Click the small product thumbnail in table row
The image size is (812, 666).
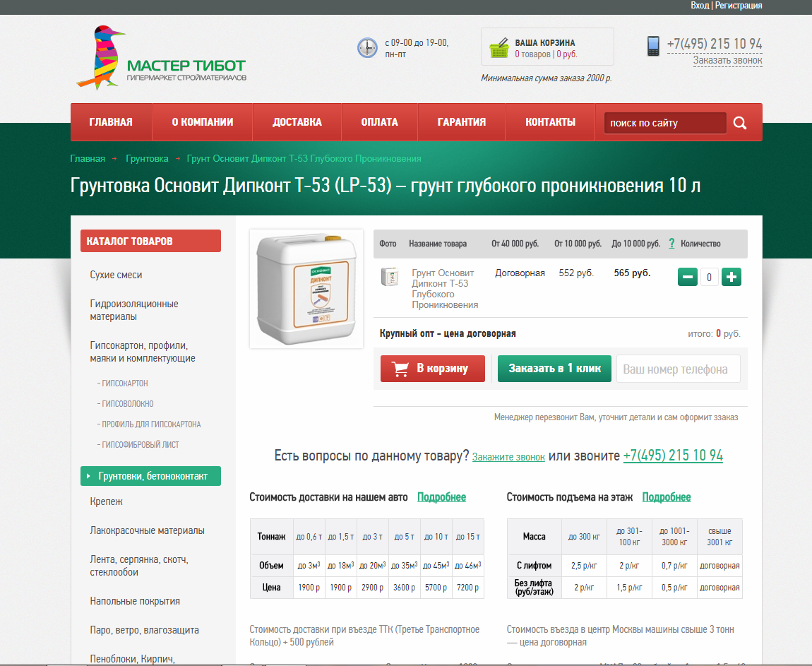click(x=390, y=277)
